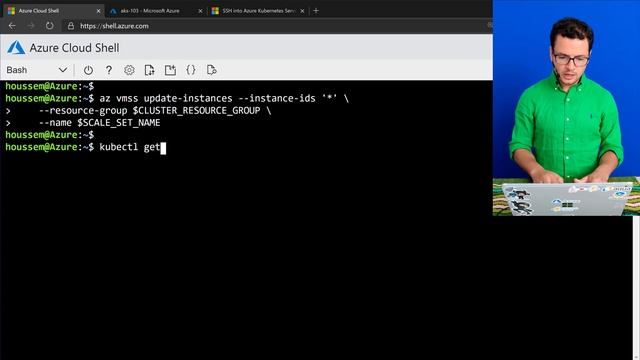The image size is (640, 360).
Task: Click the 'kubectl get' command line
Action: (x=86, y=147)
